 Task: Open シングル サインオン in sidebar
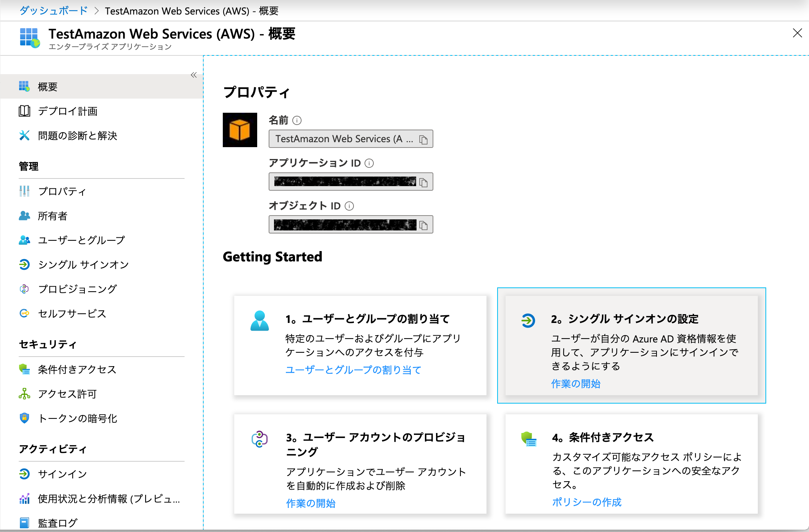point(83,264)
